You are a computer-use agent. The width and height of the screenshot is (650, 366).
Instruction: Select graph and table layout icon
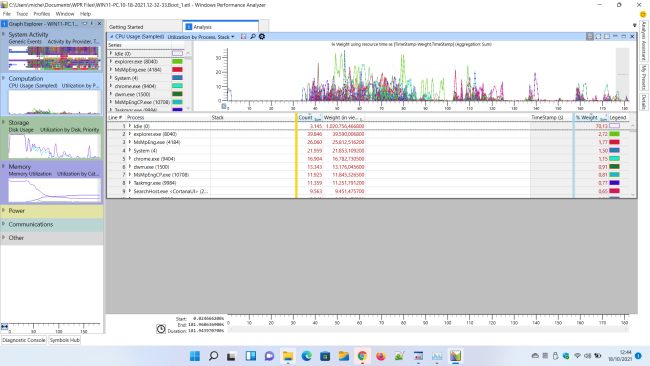pyautogui.click(x=590, y=36)
